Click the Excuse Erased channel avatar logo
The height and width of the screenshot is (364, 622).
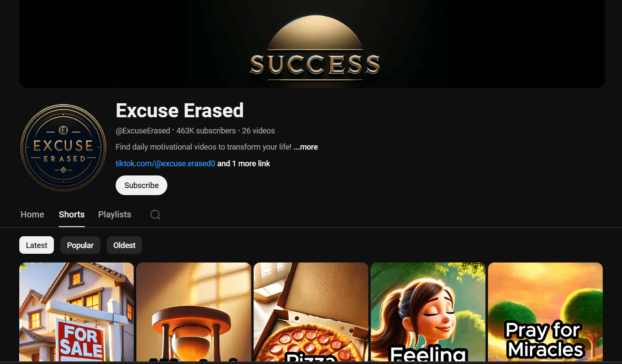pos(64,147)
